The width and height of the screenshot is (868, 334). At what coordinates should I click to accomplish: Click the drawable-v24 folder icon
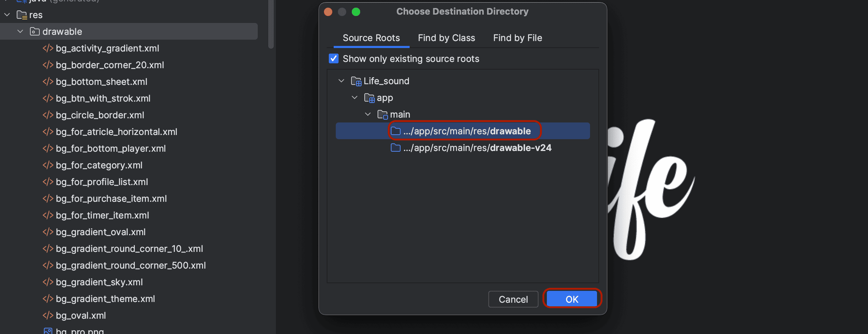pyautogui.click(x=395, y=148)
